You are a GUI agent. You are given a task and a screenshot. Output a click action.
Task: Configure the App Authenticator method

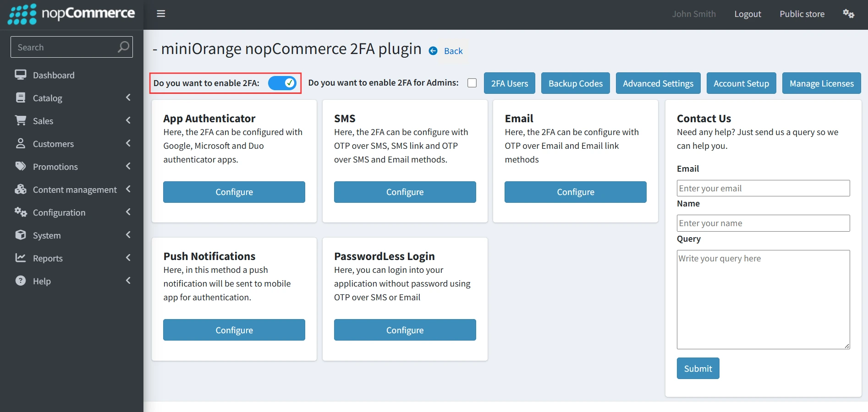[x=234, y=192]
